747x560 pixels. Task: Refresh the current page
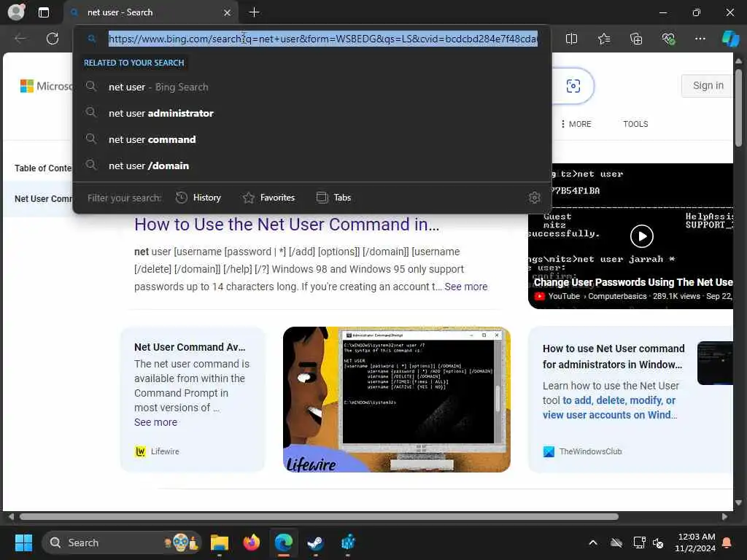click(x=53, y=39)
